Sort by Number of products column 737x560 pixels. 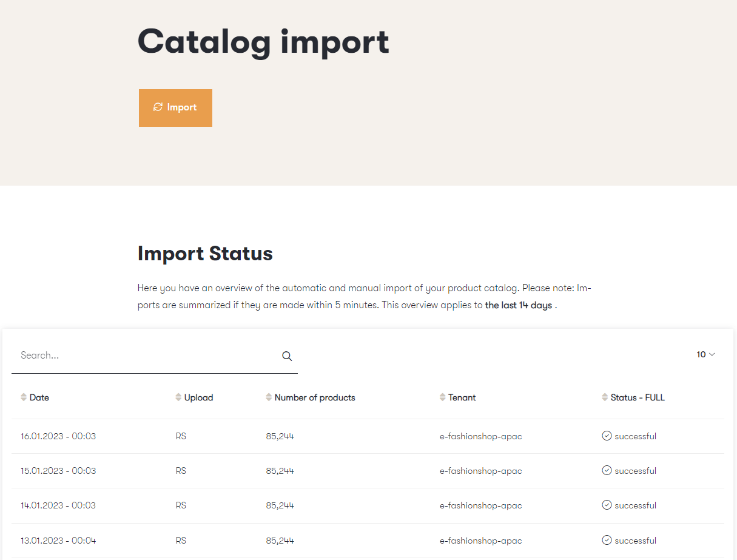coord(311,397)
